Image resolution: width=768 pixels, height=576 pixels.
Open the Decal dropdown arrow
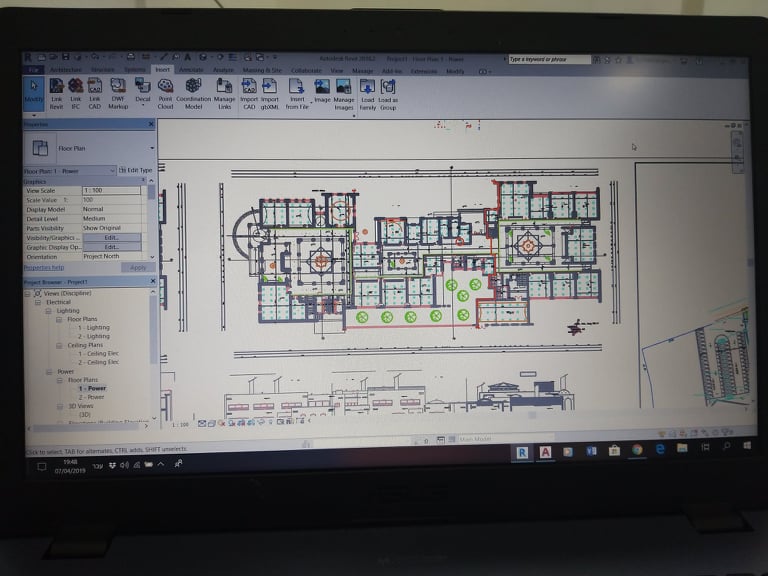coord(143,104)
